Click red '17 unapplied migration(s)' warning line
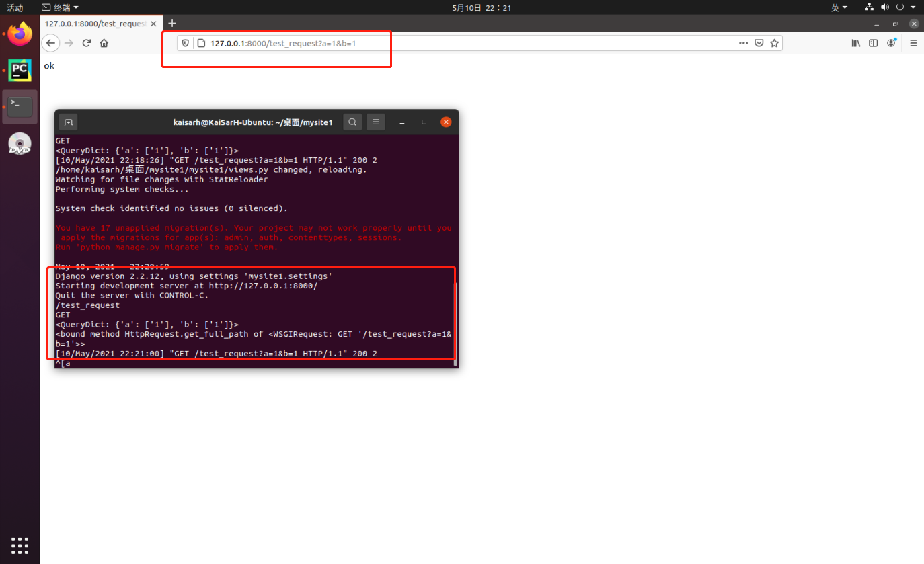 [254, 228]
